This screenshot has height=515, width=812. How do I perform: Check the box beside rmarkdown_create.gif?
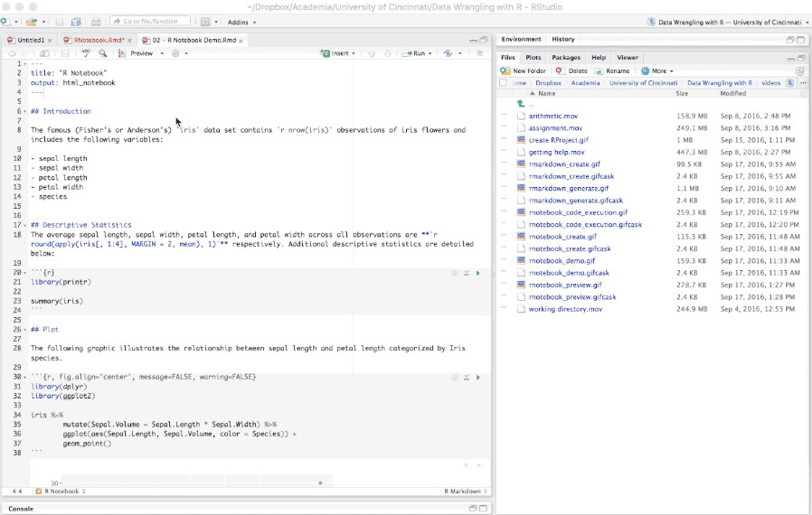[x=504, y=164]
